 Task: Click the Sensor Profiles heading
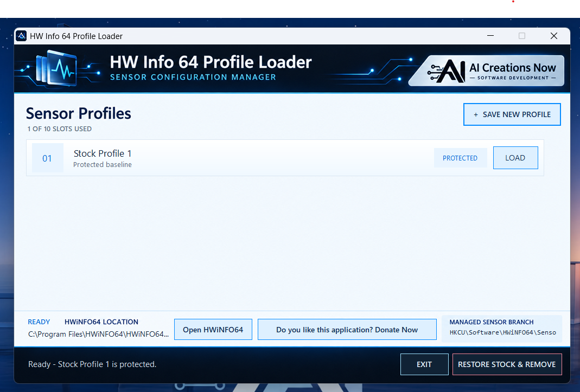pyautogui.click(x=79, y=113)
